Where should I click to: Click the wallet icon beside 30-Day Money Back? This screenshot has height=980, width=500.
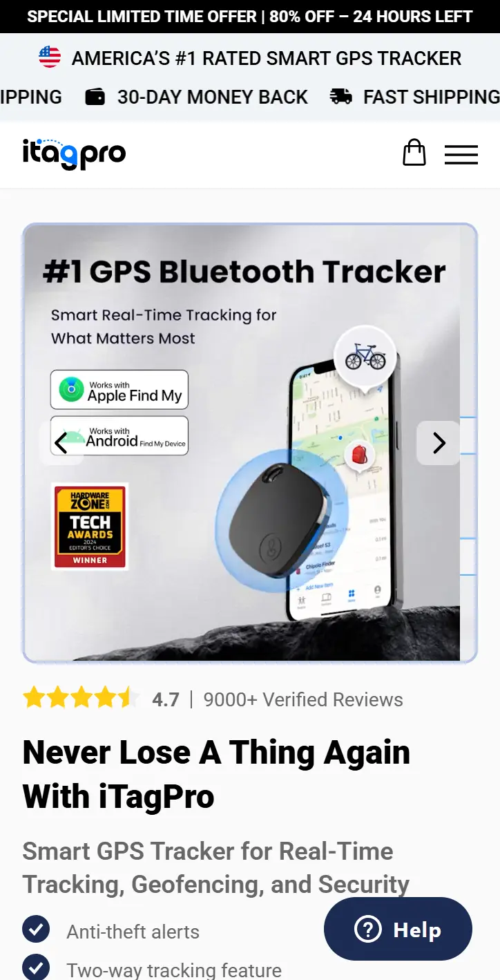(95, 97)
